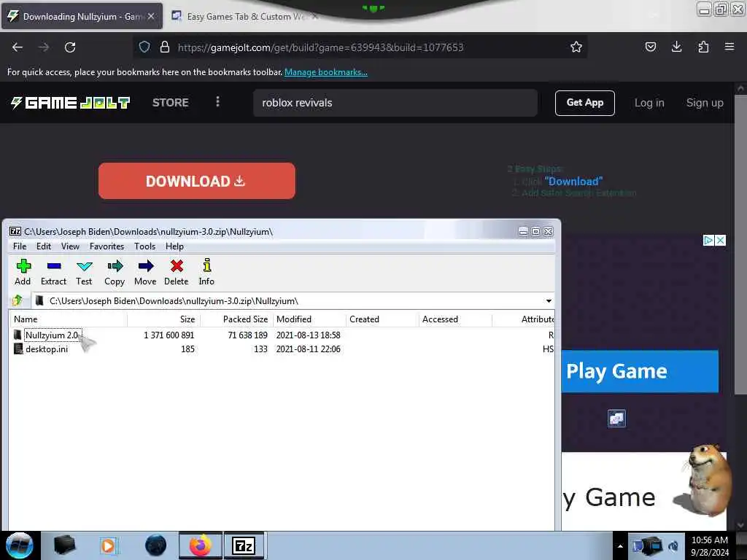The width and height of the screenshot is (747, 560).
Task: Open the Firefox hamburger application menu
Action: [x=729, y=47]
